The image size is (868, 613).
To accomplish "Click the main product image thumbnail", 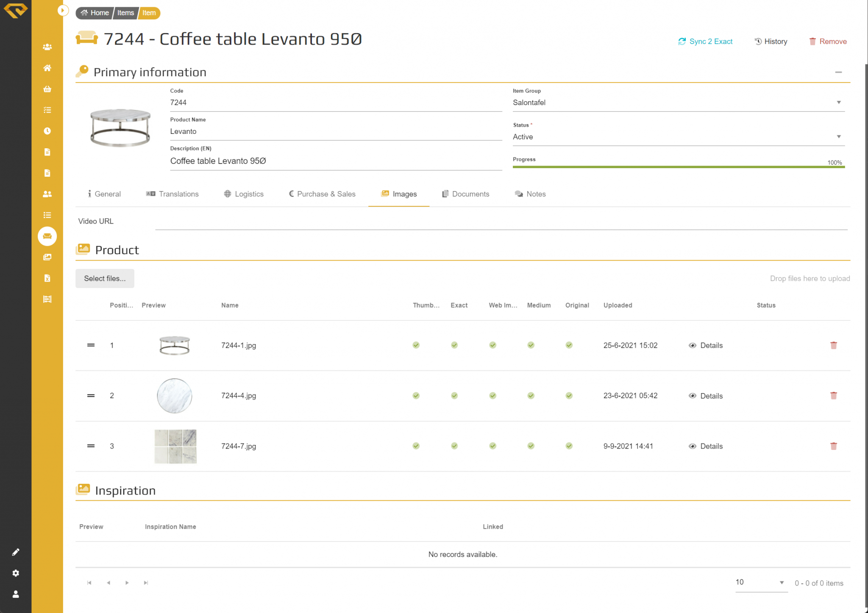I will point(120,128).
